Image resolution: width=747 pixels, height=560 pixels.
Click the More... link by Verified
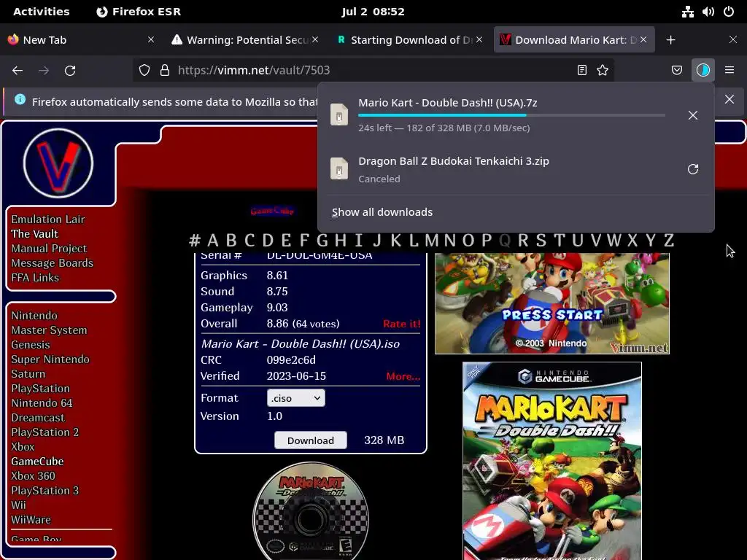403,376
